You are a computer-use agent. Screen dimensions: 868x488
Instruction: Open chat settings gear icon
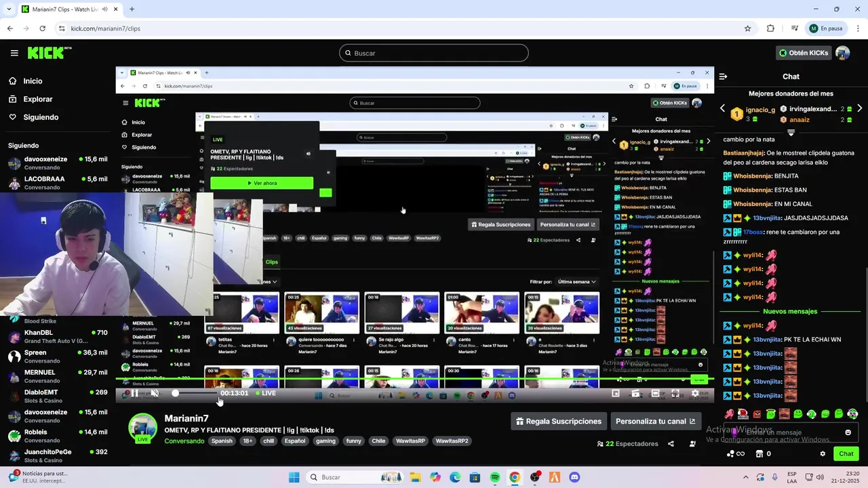point(823,454)
